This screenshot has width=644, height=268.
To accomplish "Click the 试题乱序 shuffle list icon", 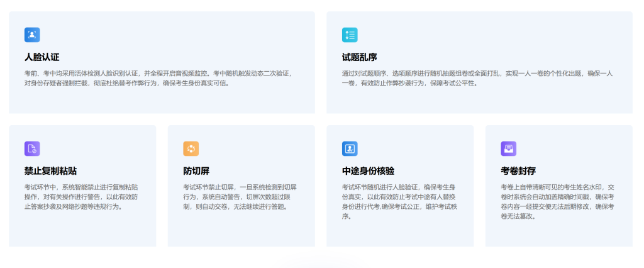I will (350, 35).
